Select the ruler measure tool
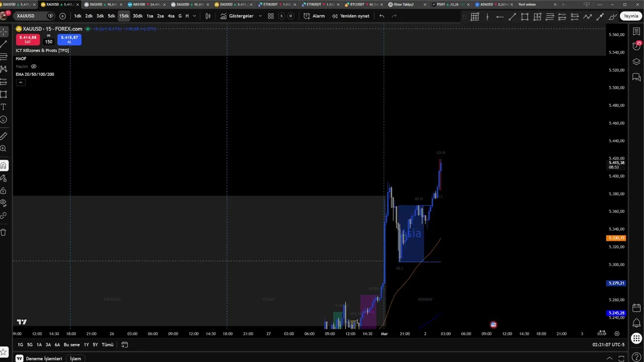This screenshot has height=362, width=644. click(4, 136)
